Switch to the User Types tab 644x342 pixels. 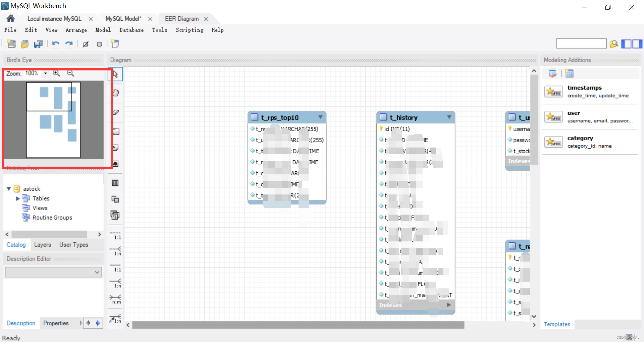tap(74, 245)
